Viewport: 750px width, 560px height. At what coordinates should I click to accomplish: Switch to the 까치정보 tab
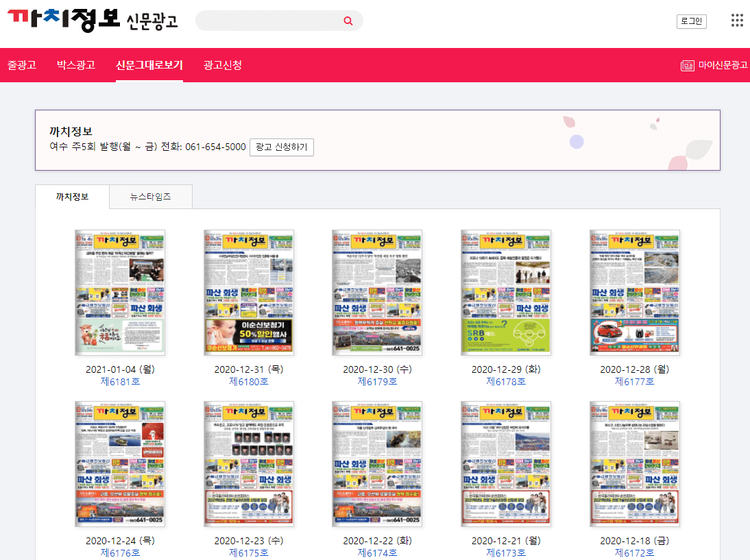pos(72,197)
